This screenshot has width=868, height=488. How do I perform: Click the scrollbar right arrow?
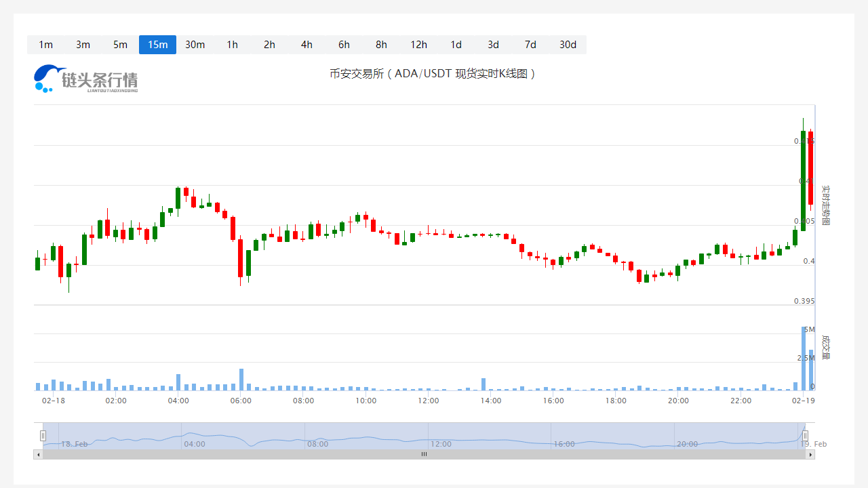(810, 455)
